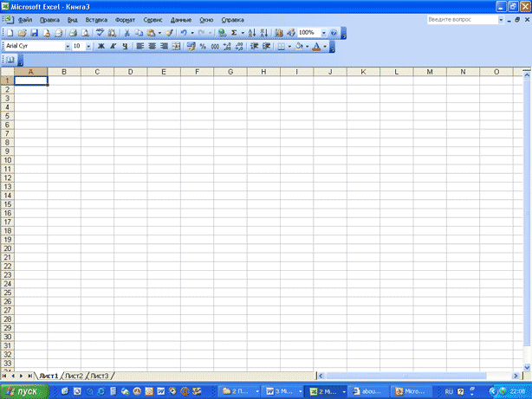
Task: Open the borders dropdown arrow
Action: [289, 46]
